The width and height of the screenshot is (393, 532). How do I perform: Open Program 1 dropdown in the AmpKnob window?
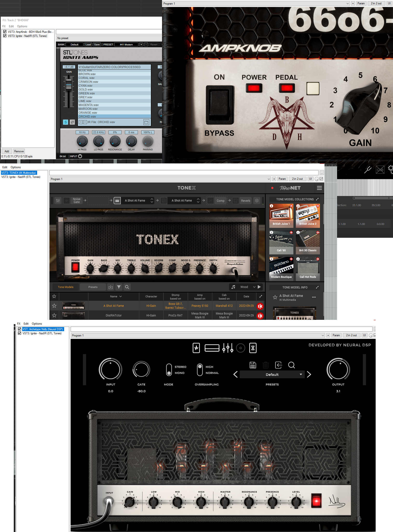(256, 3)
